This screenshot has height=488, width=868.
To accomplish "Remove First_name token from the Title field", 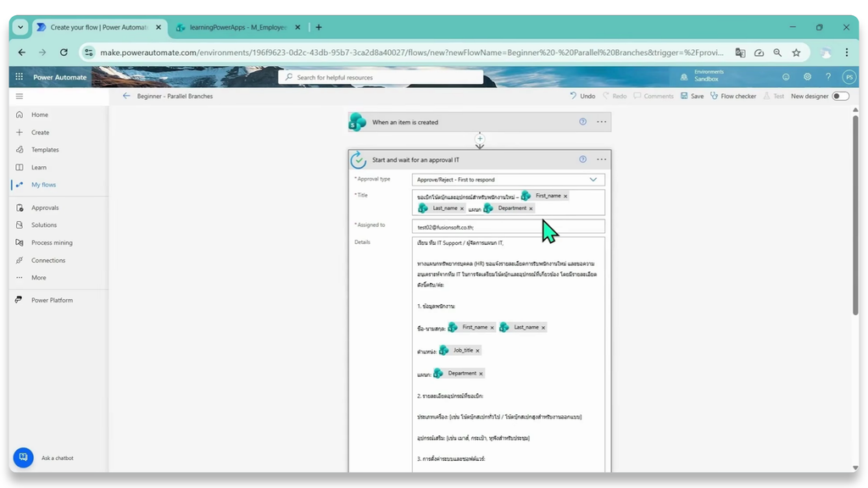I will click(565, 196).
